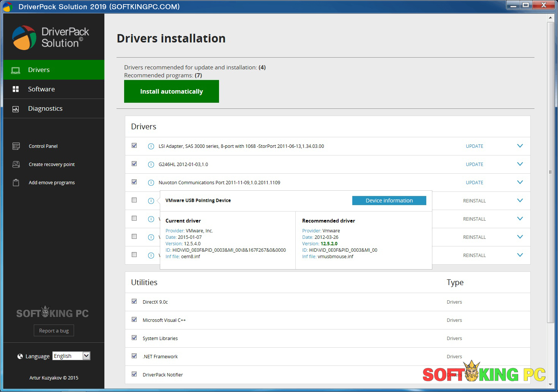Screen dimensions: 558x392
Task: Click the Device information button
Action: coord(389,201)
